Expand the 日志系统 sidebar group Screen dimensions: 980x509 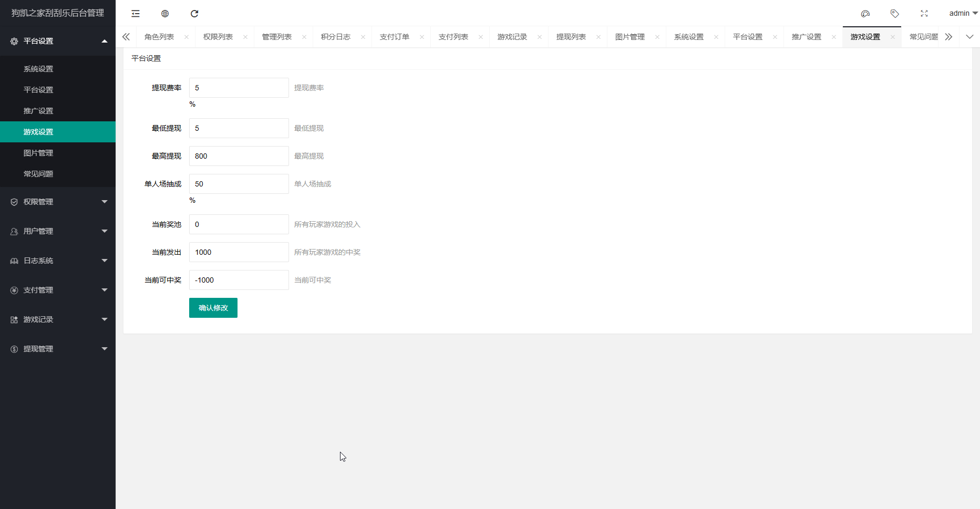tap(58, 261)
